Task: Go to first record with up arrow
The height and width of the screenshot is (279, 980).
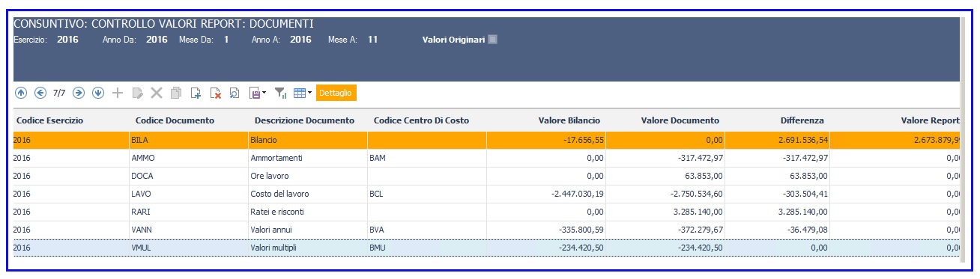Action: point(20,93)
